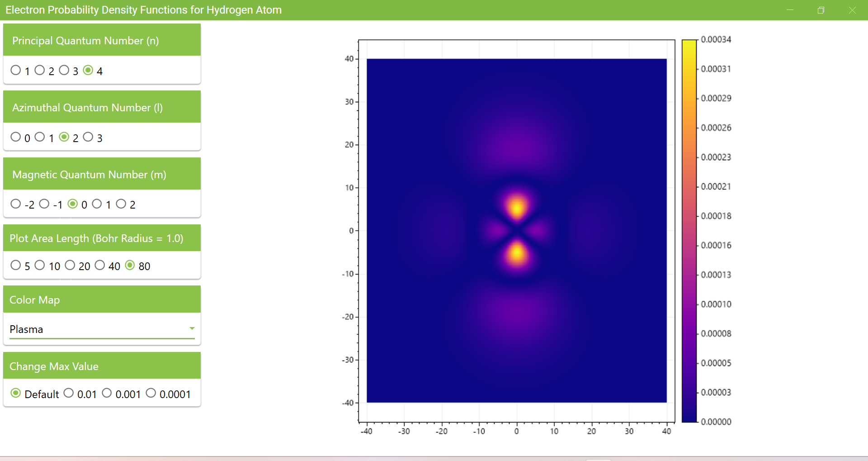
Task: Select magnetic quantum number -2
Action: [16, 204]
